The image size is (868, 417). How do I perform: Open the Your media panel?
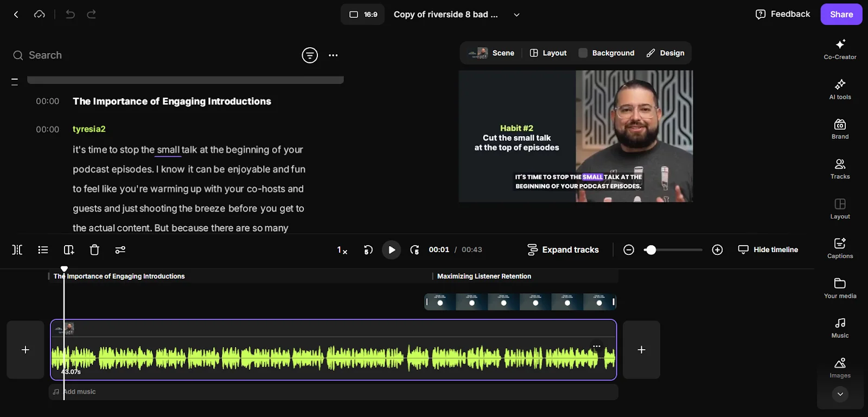[840, 288]
